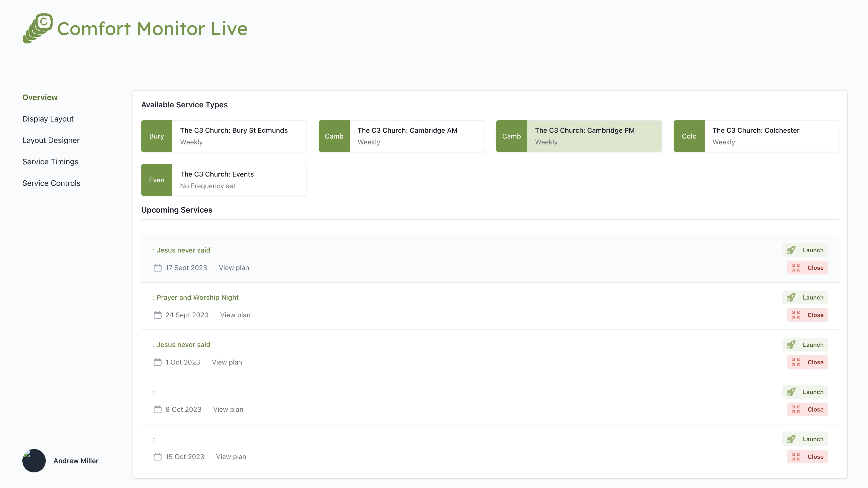Screen dimensions: 868x488
Task: Click the collapse-arrows icon on the 15 Oct Close button
Action: (x=796, y=456)
